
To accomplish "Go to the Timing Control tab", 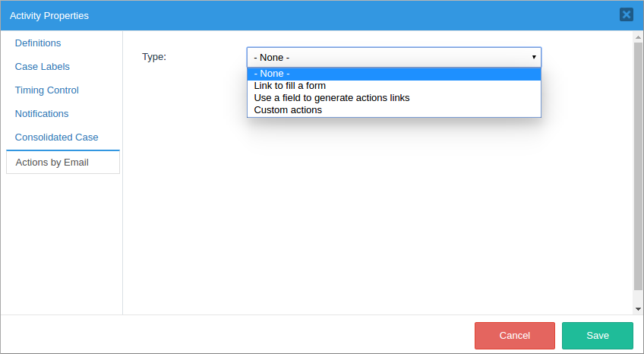I will pyautogui.click(x=47, y=90).
